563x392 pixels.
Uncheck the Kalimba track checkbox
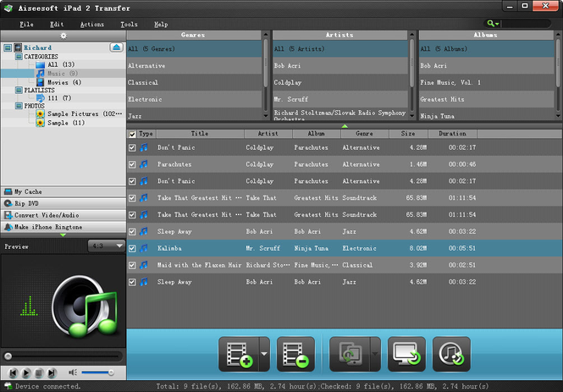[x=132, y=248]
